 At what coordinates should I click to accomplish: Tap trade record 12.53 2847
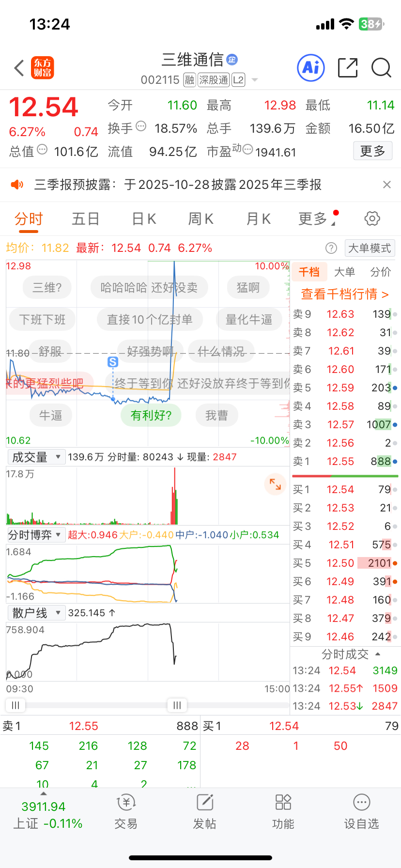point(345,706)
